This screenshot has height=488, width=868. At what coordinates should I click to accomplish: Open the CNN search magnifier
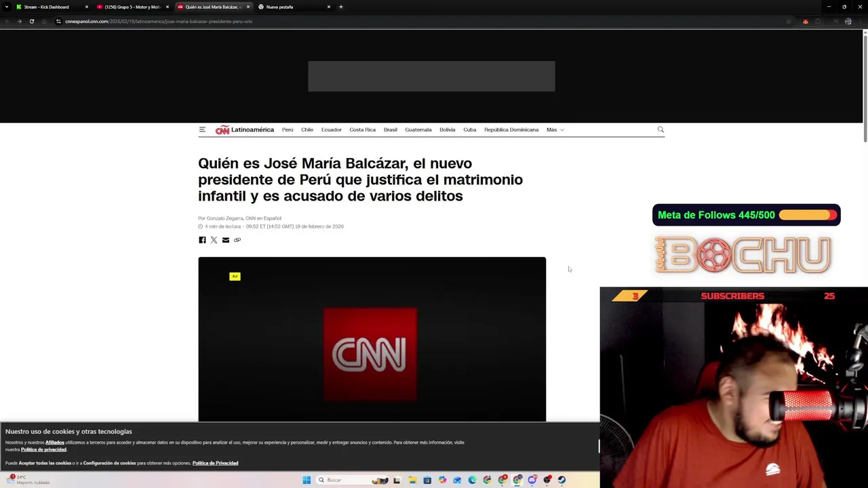pos(660,129)
